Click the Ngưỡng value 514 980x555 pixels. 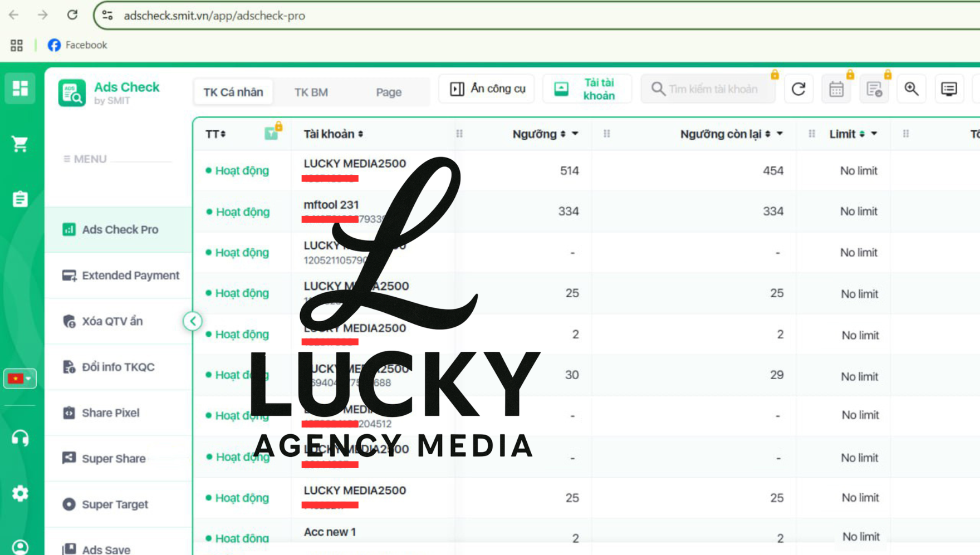(x=569, y=171)
